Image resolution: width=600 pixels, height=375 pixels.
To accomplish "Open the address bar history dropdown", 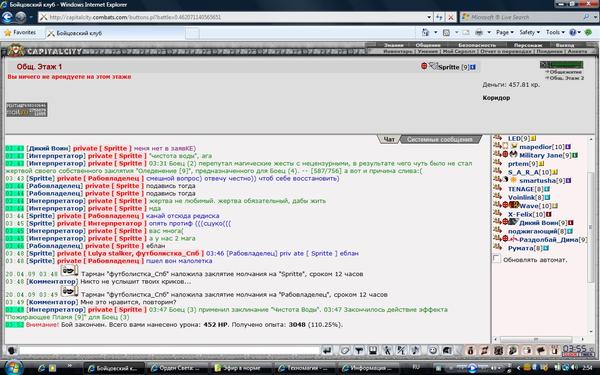I will [x=429, y=17].
